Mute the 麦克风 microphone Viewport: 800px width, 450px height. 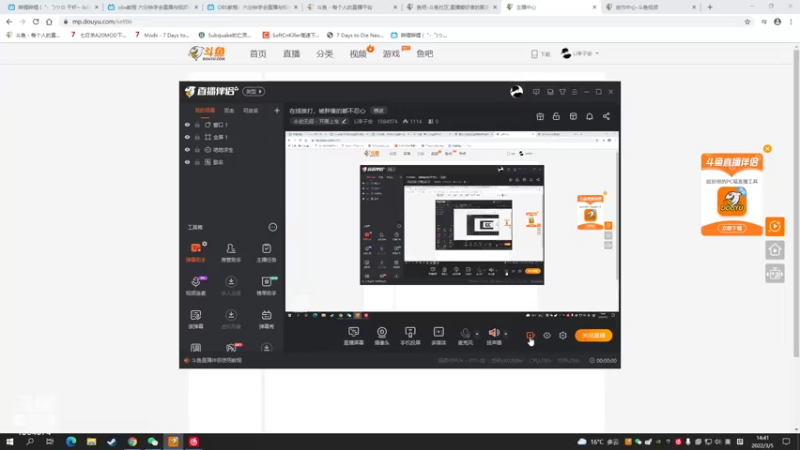point(465,334)
